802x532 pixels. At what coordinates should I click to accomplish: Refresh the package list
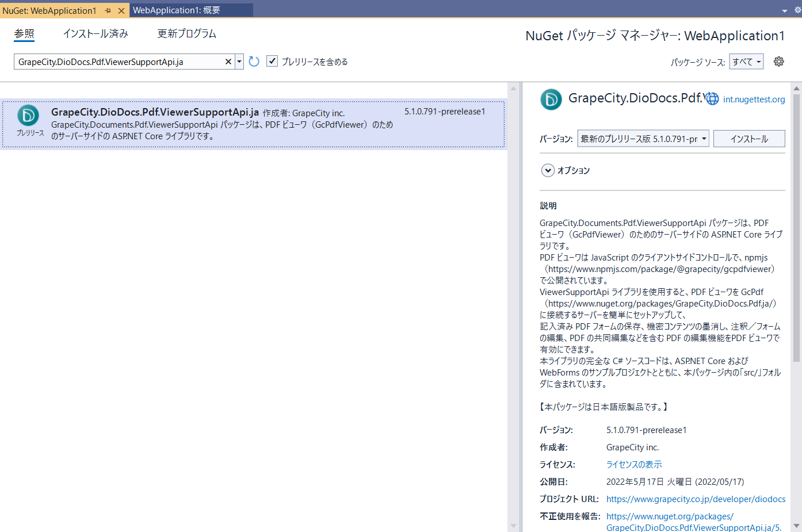point(254,62)
